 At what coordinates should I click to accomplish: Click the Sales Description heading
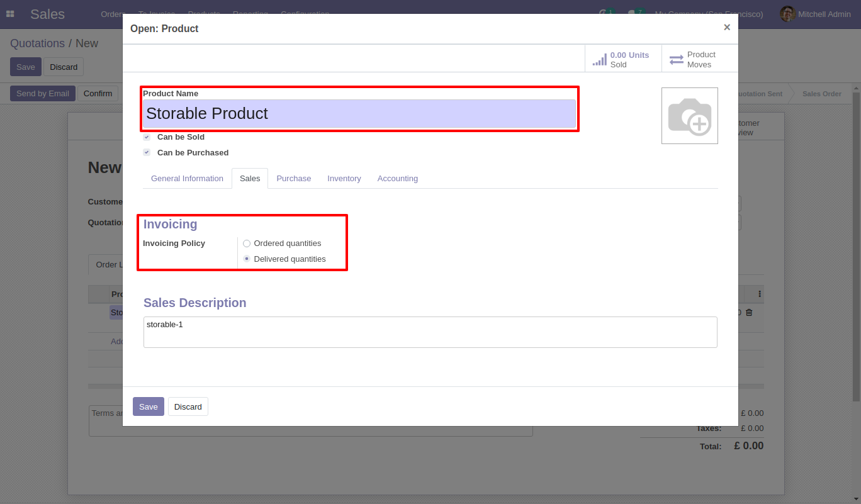coord(195,303)
